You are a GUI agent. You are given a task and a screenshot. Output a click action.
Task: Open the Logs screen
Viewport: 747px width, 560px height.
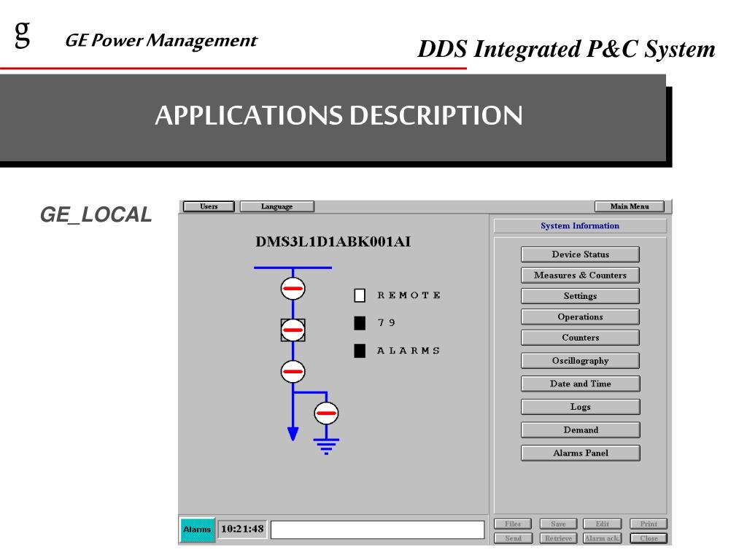[x=580, y=407]
